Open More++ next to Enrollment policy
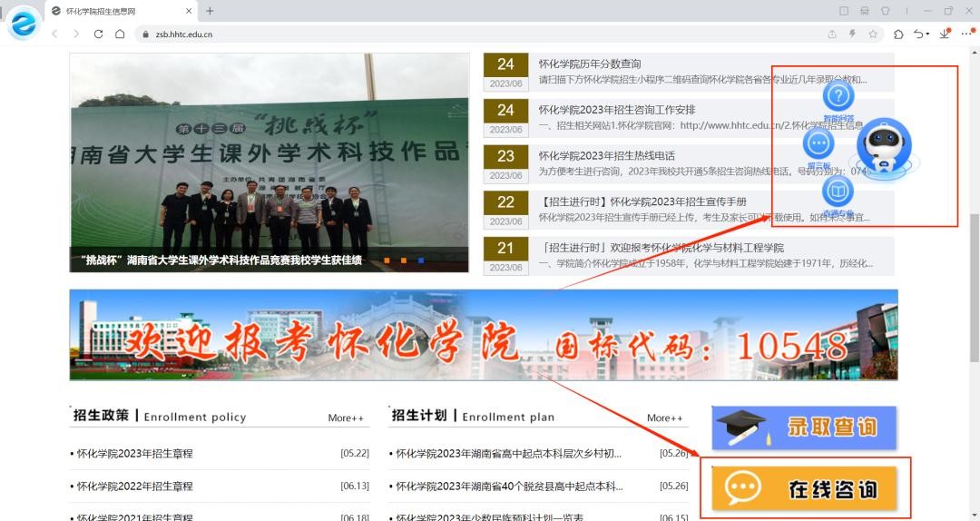Viewport: 980px width, 521px height. pos(346,418)
